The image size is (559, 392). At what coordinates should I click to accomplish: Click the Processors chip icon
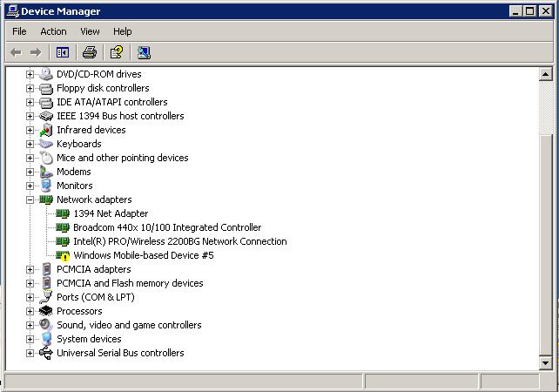[46, 311]
